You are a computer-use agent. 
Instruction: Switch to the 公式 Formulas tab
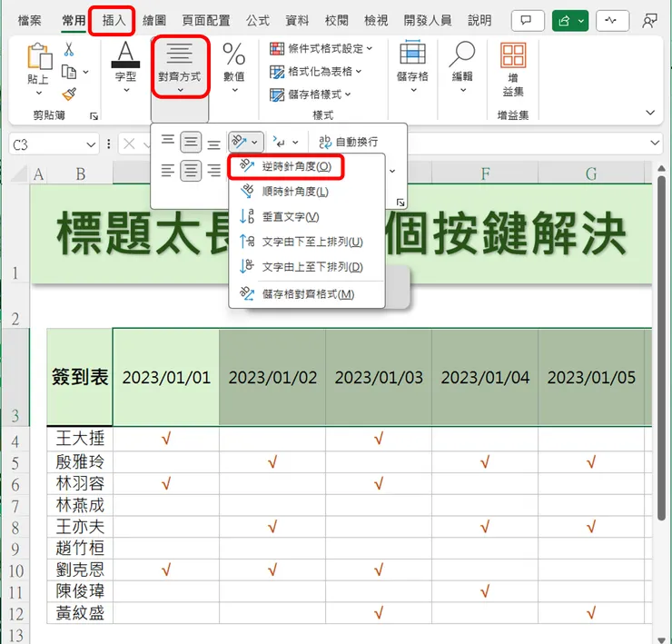pyautogui.click(x=258, y=21)
